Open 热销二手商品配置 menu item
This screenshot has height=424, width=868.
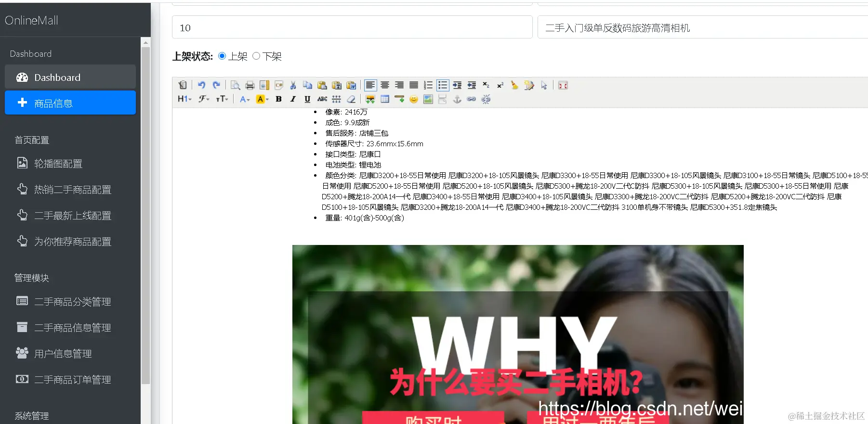coord(70,190)
